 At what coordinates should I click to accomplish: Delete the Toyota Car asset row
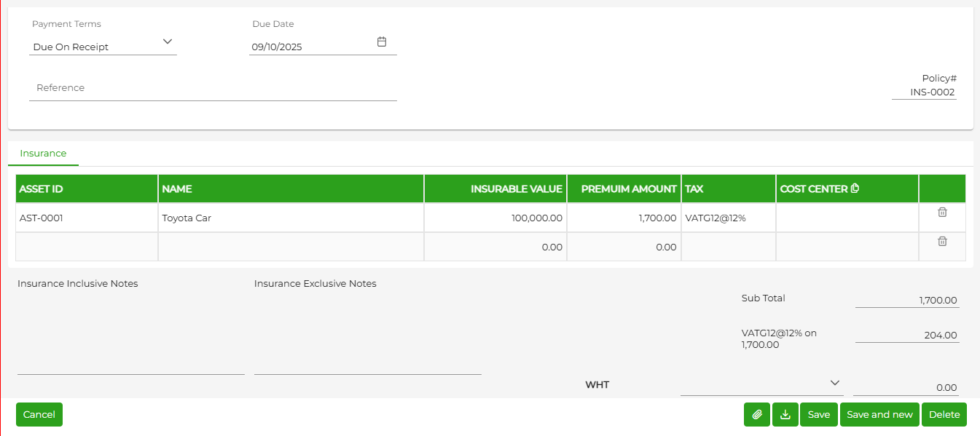pos(942,212)
